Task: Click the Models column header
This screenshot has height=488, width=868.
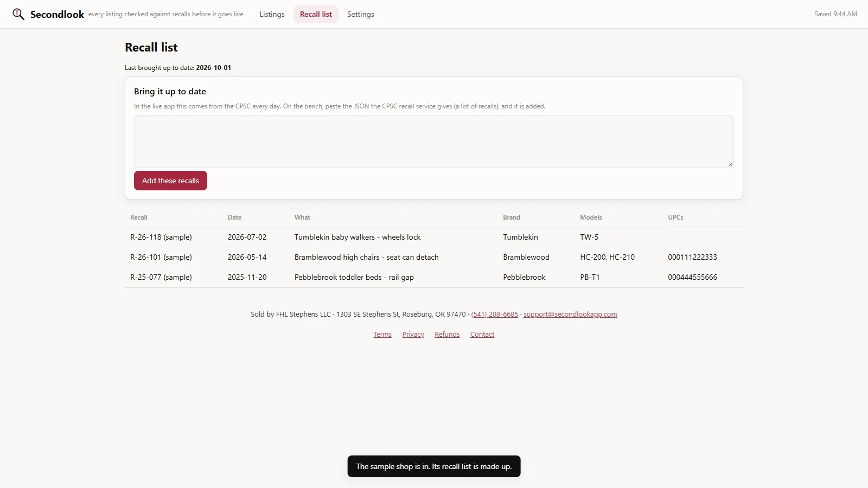Action: click(591, 217)
